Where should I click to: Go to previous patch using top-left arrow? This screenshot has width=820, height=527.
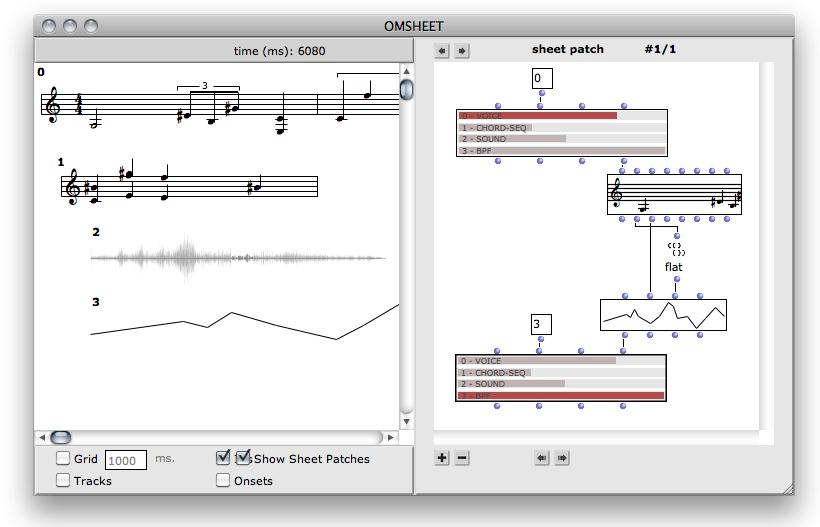click(442, 50)
